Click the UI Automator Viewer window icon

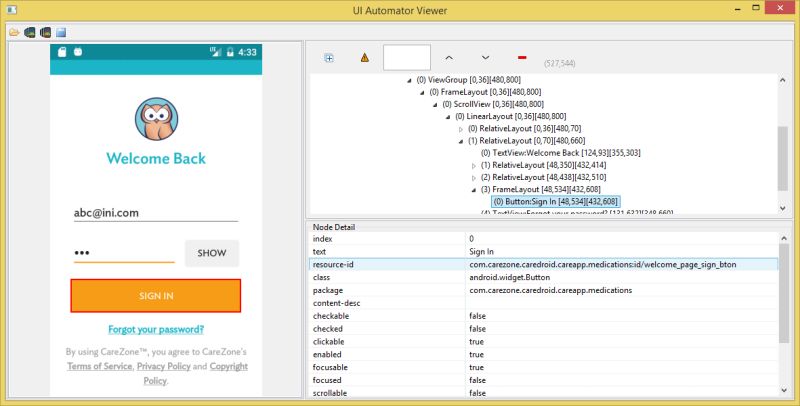click(x=12, y=9)
